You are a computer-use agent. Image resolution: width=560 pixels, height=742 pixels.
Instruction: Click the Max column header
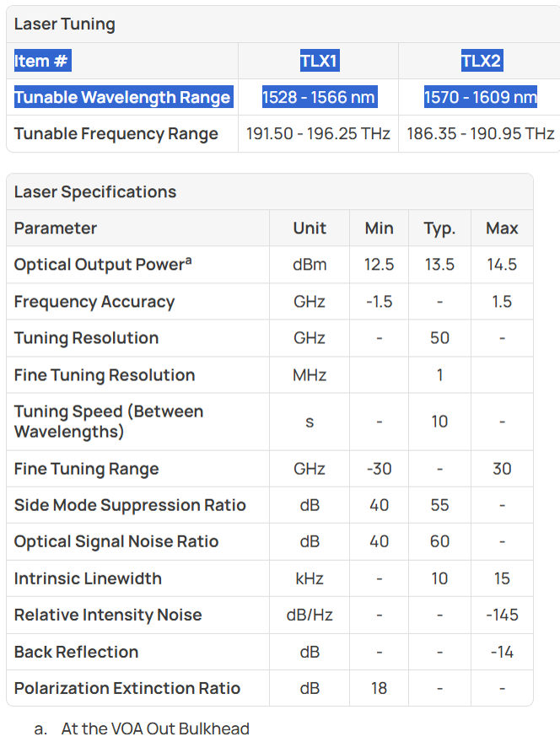coord(502,229)
